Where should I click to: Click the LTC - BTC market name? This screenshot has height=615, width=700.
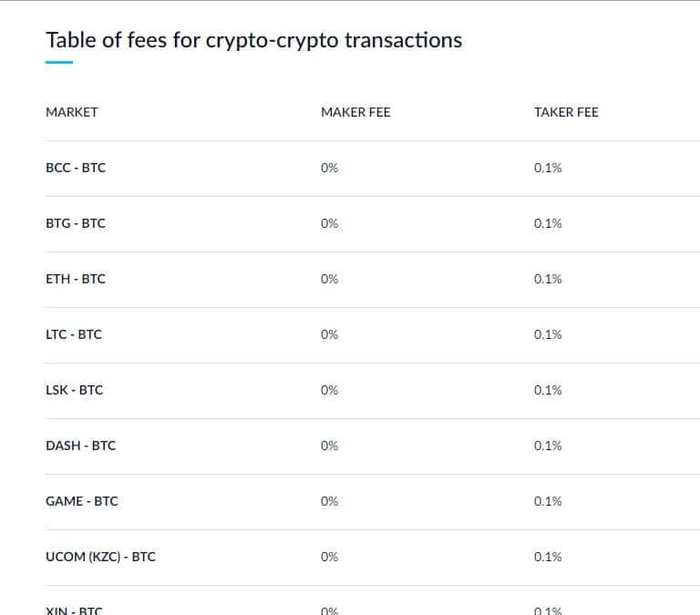[x=74, y=334]
